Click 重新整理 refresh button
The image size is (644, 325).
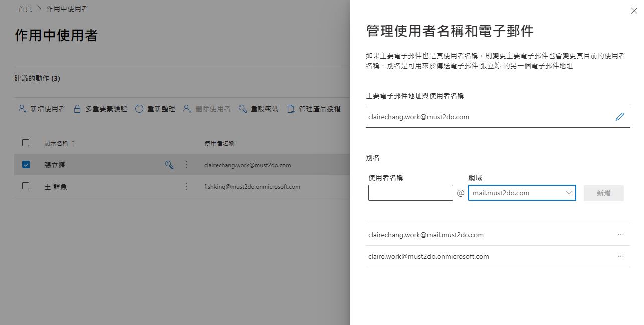click(x=155, y=109)
